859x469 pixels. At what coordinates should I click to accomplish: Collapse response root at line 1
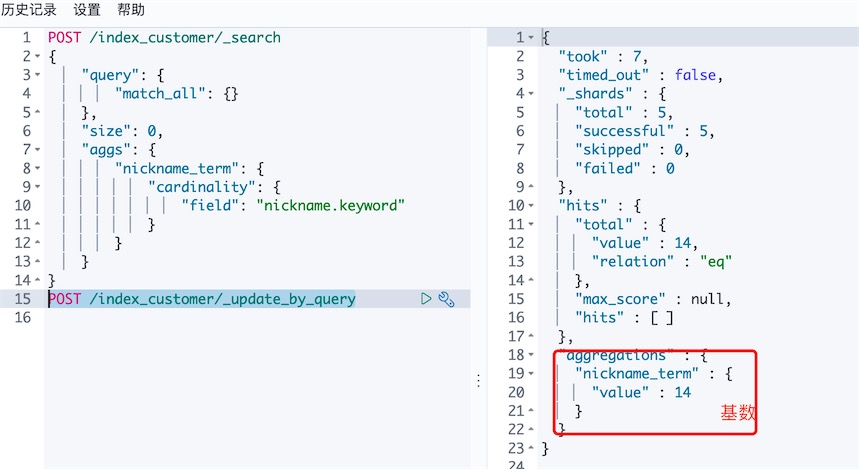531,38
